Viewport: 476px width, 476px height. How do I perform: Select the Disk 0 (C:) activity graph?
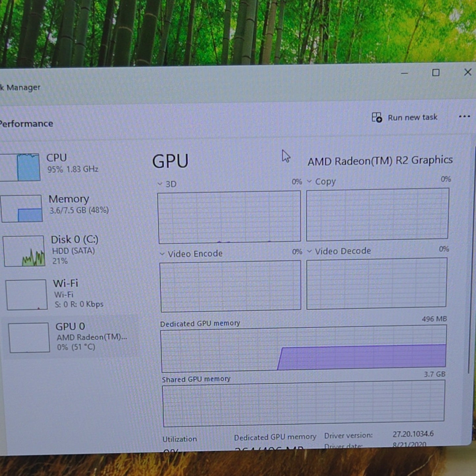click(x=24, y=251)
